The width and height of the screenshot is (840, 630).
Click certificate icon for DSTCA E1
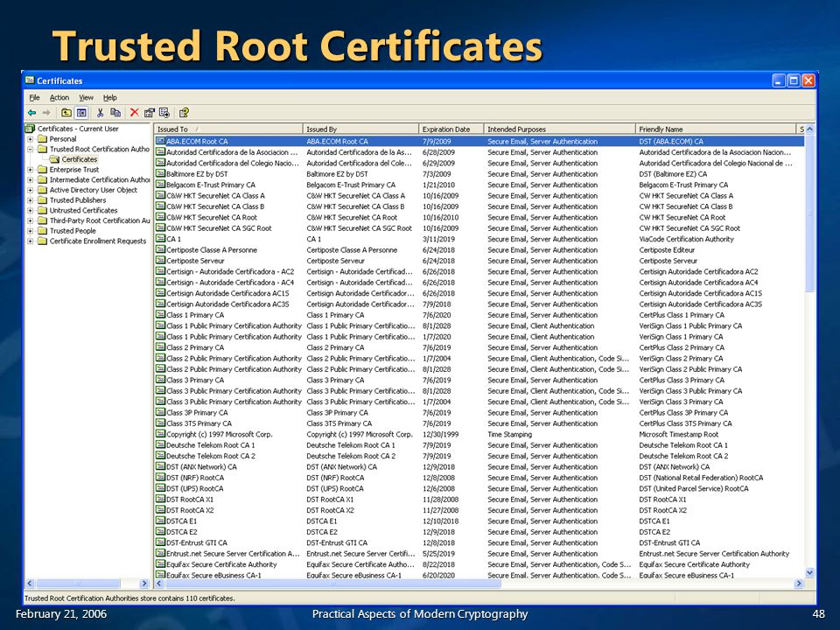[x=160, y=521]
